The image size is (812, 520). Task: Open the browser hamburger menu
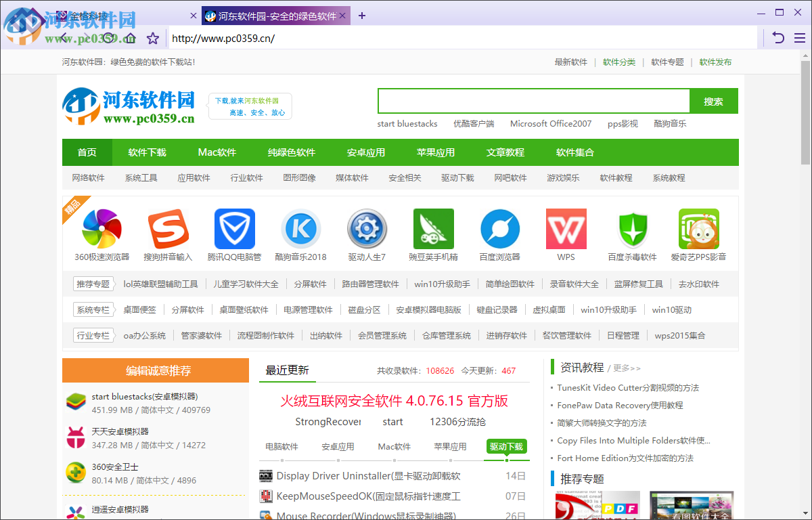799,38
